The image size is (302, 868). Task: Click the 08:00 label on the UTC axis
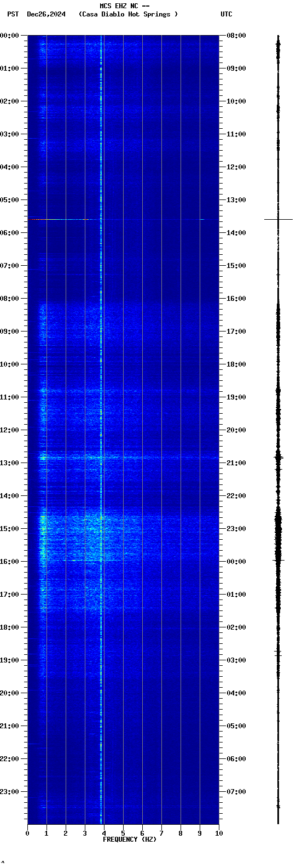click(236, 36)
